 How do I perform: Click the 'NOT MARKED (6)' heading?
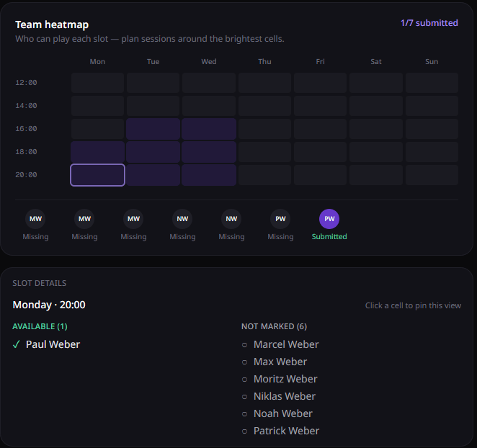[x=274, y=326]
